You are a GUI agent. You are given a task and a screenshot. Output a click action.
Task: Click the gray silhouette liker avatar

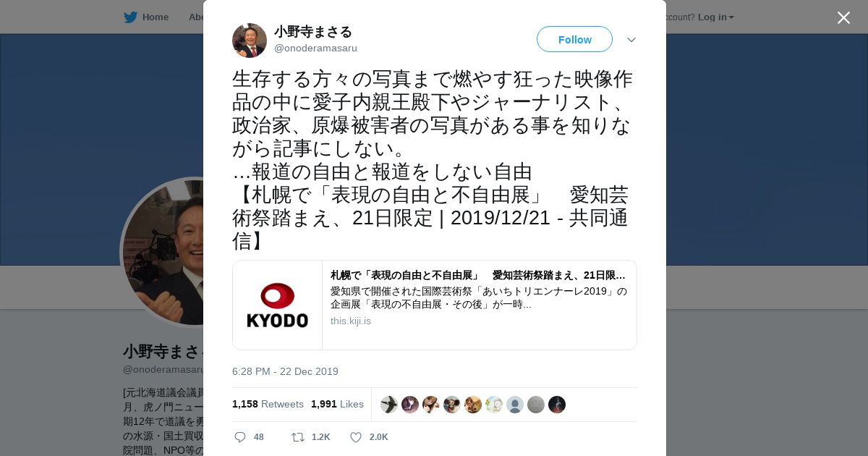[515, 405]
